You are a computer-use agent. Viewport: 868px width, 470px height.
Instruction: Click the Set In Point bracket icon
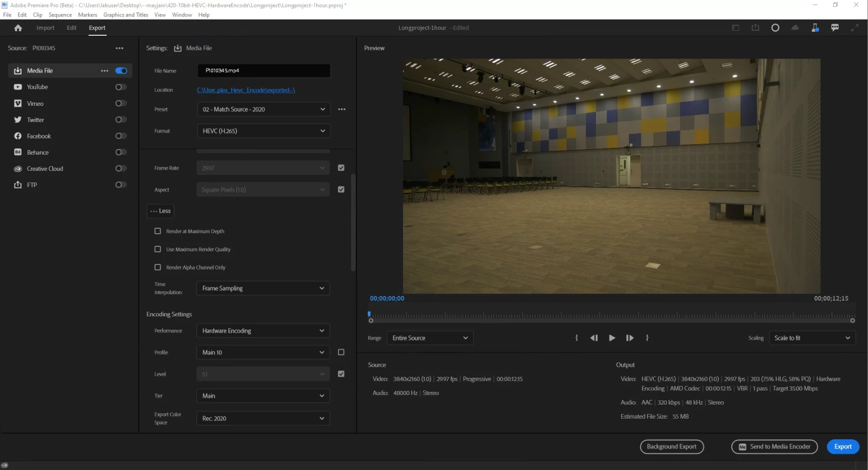click(576, 338)
